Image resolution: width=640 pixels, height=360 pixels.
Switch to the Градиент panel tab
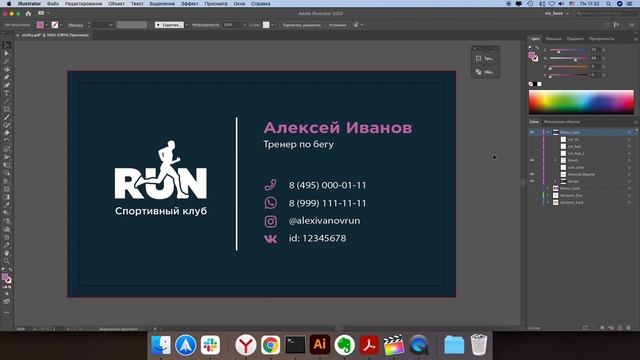point(575,39)
